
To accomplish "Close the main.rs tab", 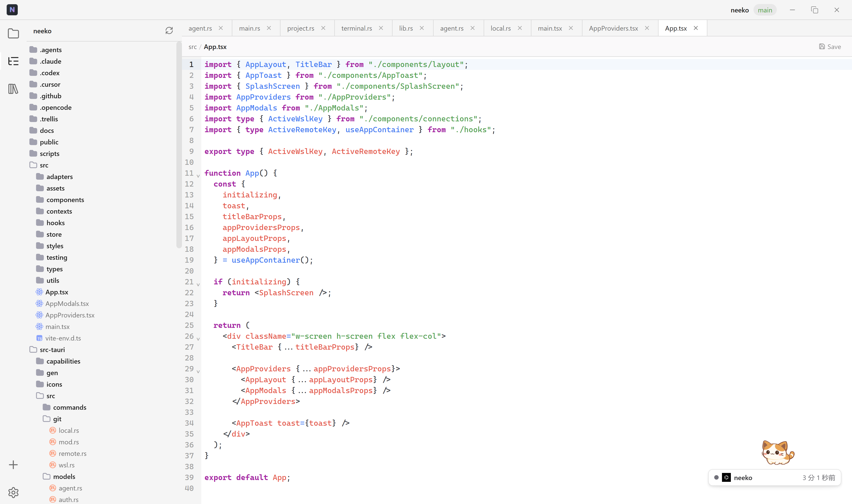I will point(269,28).
